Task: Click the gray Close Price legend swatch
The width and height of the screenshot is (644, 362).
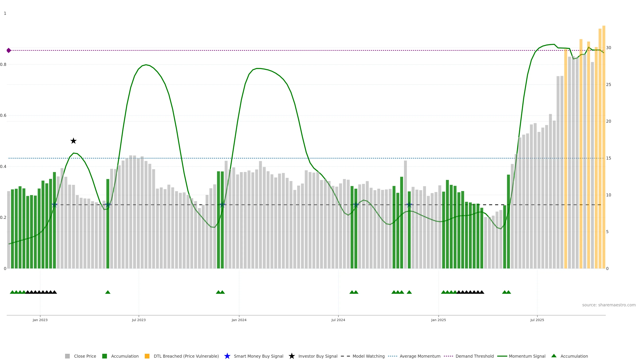Action: (x=67, y=356)
